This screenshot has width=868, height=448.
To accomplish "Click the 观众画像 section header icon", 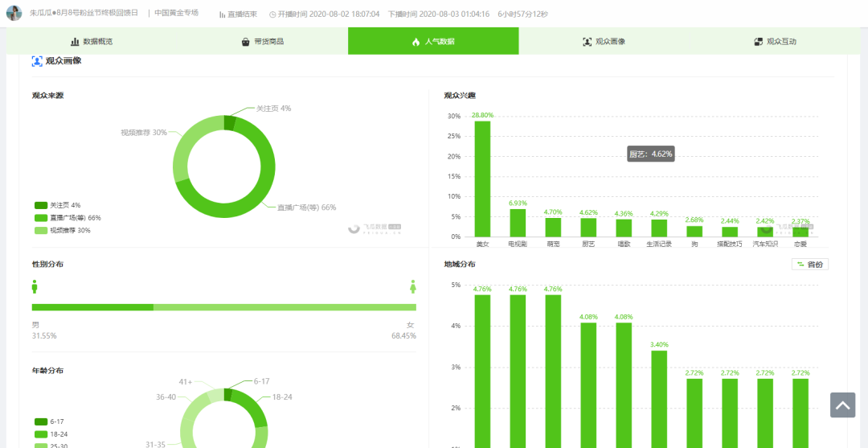I will (37, 61).
